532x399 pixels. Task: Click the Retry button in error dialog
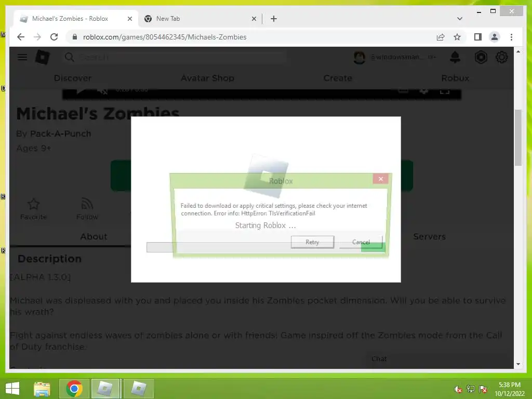312,242
